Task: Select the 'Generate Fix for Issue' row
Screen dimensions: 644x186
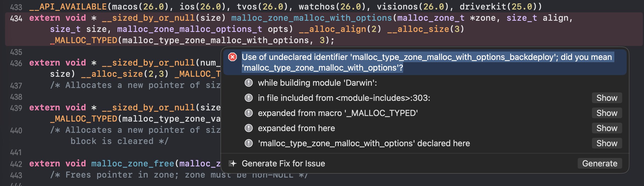Action: [283, 164]
